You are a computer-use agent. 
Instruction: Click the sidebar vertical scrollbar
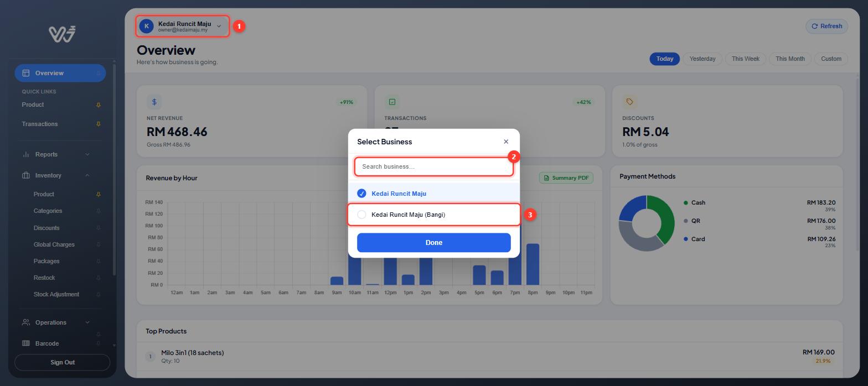click(x=114, y=169)
